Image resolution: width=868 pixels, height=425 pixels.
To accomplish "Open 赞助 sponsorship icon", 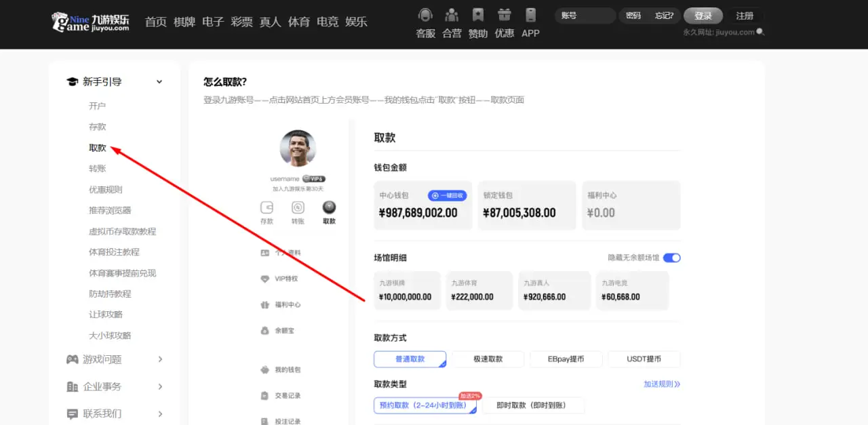I will pos(478,15).
